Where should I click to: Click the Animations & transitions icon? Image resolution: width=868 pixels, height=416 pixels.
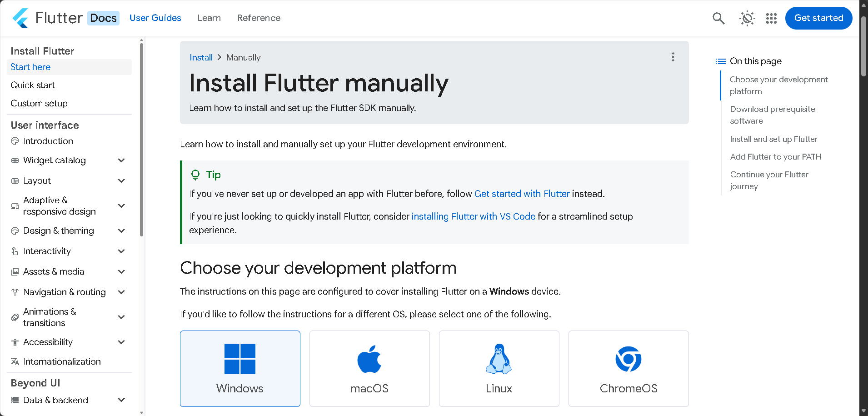coord(15,317)
